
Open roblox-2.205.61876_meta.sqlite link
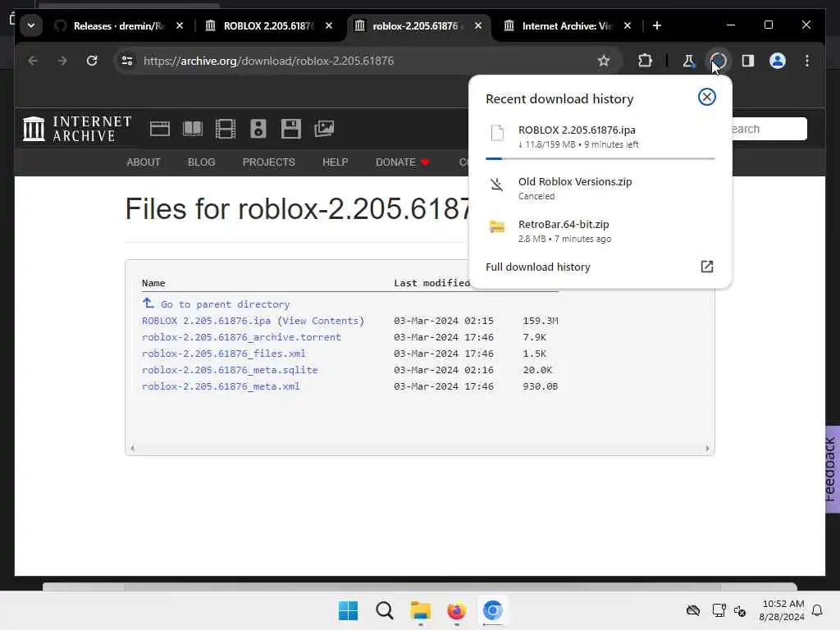point(230,370)
